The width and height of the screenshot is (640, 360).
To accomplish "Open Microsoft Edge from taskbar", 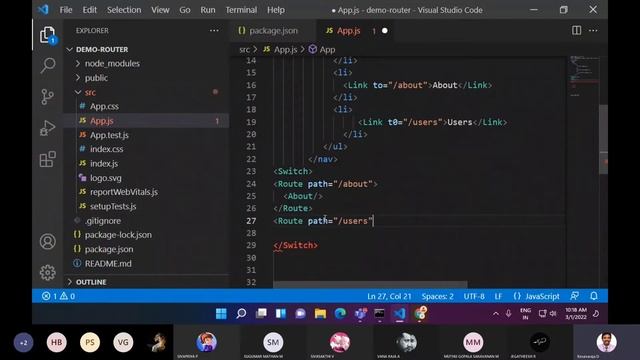I will tap(340, 313).
